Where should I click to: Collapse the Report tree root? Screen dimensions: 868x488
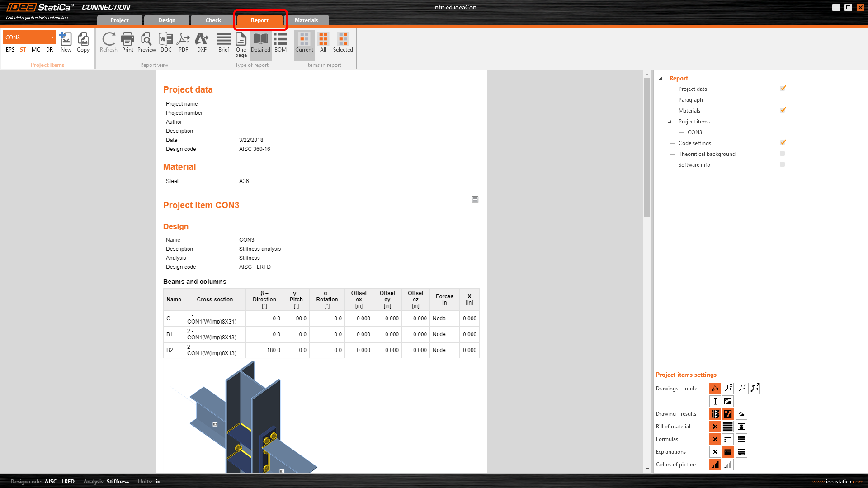pos(661,78)
